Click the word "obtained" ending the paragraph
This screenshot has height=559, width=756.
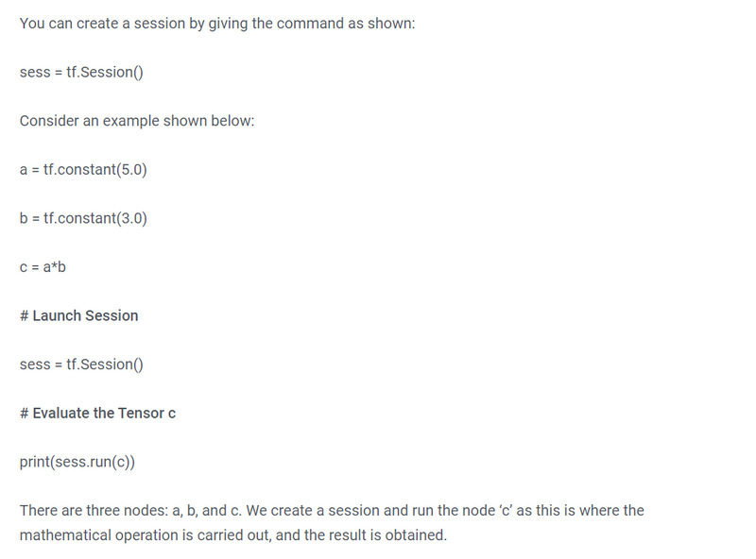point(416,534)
